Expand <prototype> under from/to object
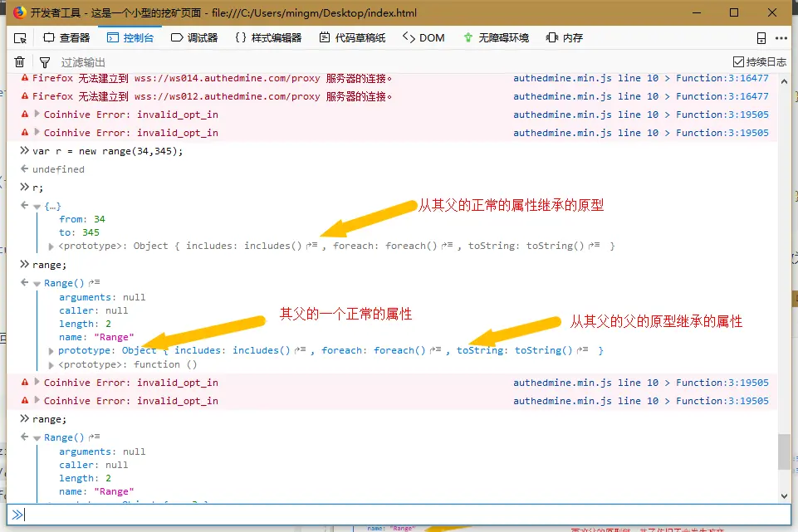This screenshot has width=798, height=532. pos(51,246)
